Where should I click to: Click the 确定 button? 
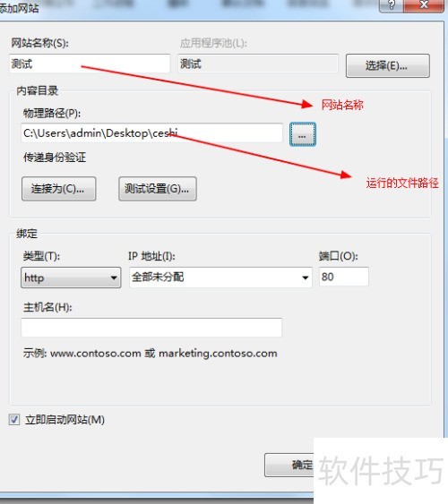click(x=289, y=465)
